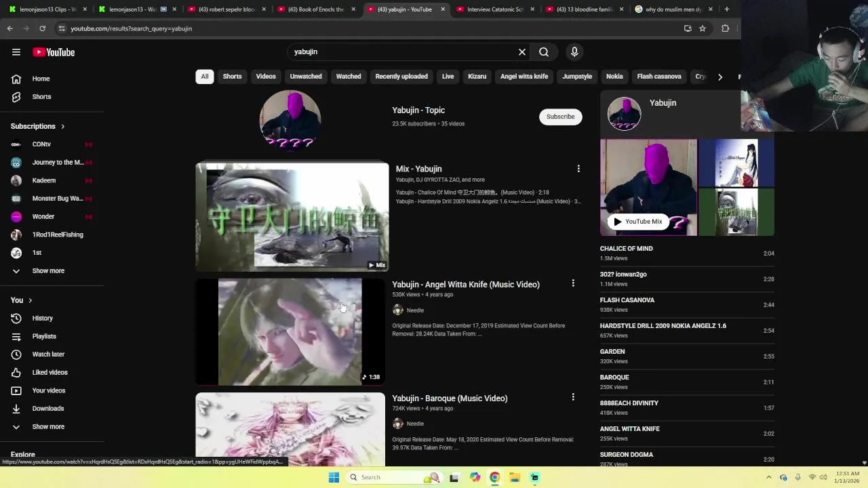Go back in the browser

point(10,28)
